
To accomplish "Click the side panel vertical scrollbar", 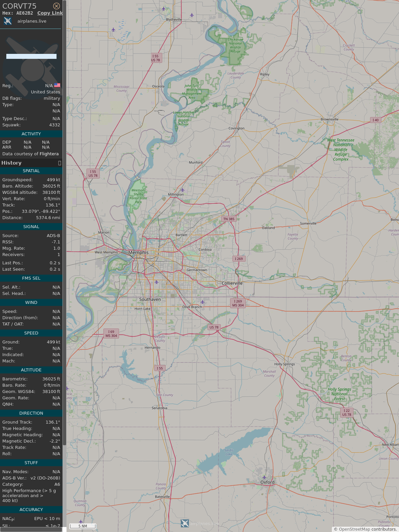I will 65,223.
